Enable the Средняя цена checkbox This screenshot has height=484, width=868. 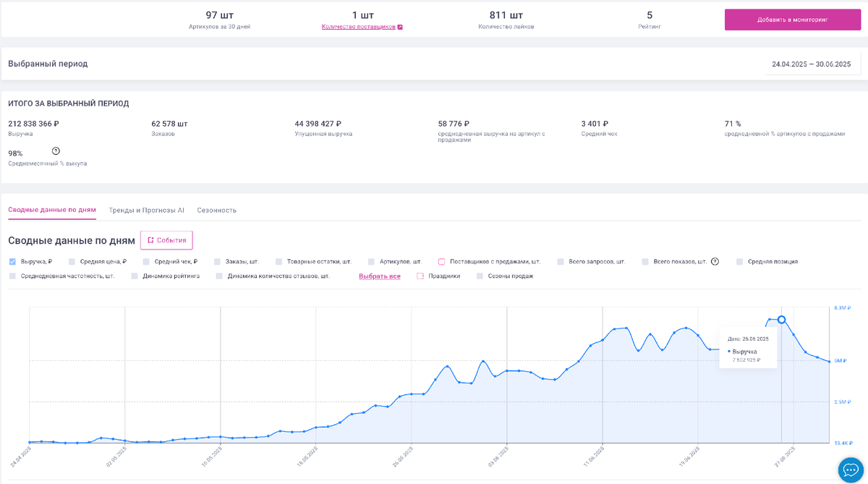point(72,262)
